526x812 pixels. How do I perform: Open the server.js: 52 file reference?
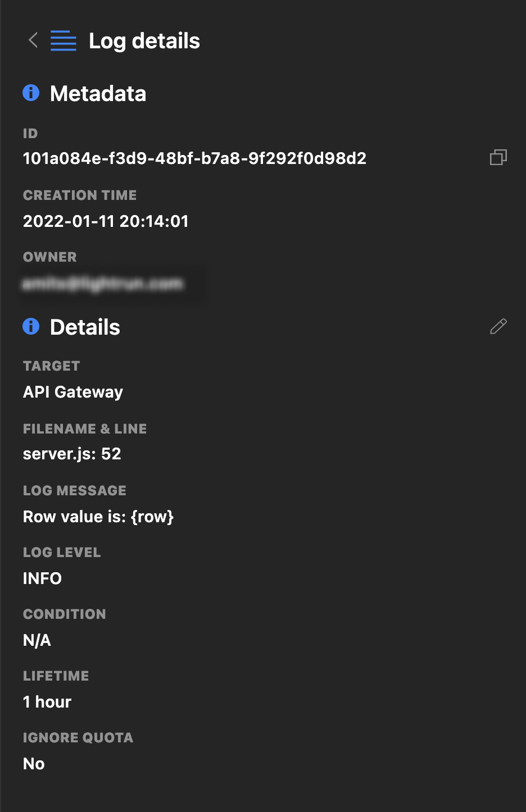[x=72, y=454]
